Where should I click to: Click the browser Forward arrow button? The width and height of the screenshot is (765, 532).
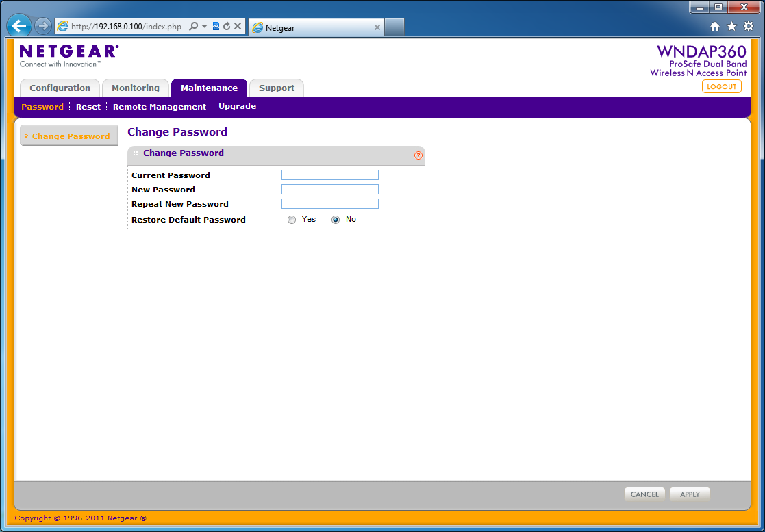click(x=43, y=26)
